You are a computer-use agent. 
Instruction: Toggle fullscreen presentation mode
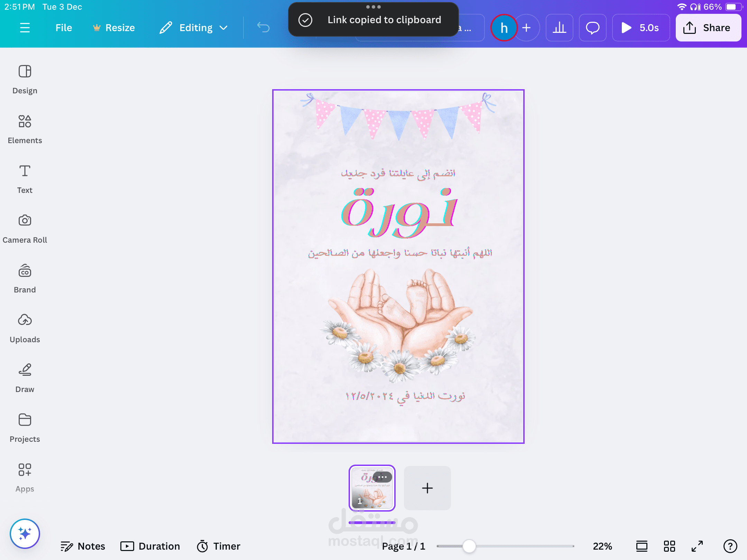pos(697,546)
